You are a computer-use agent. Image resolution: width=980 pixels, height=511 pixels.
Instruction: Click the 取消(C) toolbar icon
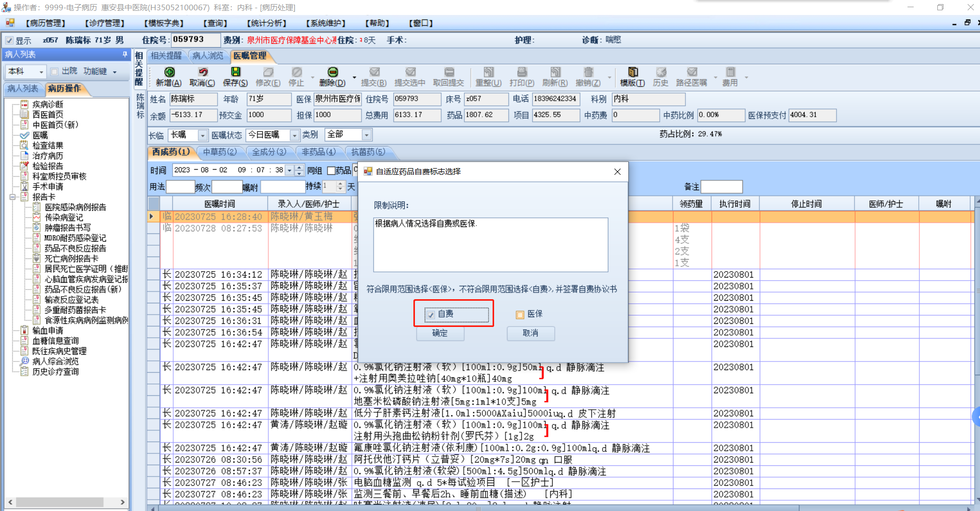[203, 72]
